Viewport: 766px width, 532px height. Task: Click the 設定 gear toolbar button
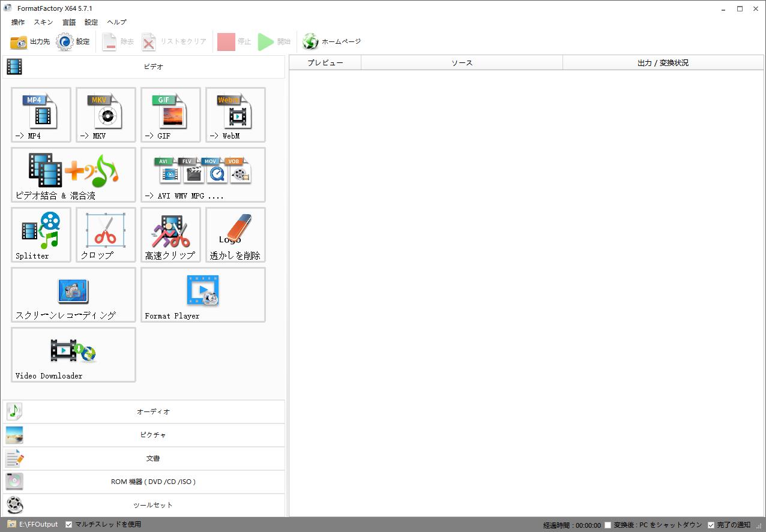tap(73, 42)
